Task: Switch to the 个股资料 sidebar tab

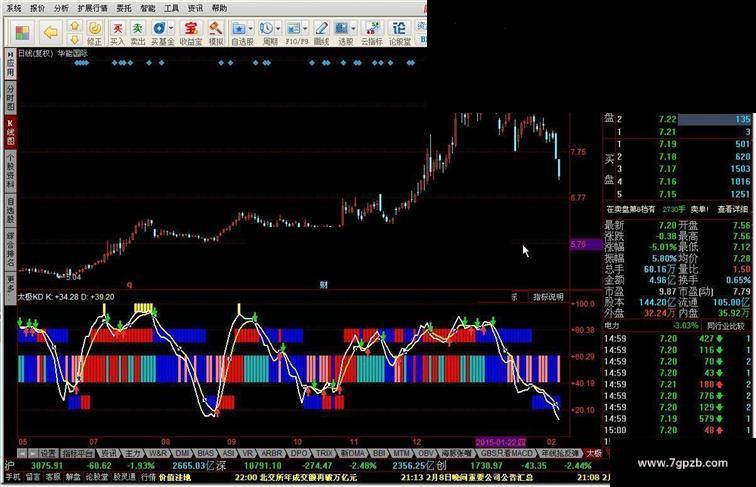Action: click(x=11, y=171)
